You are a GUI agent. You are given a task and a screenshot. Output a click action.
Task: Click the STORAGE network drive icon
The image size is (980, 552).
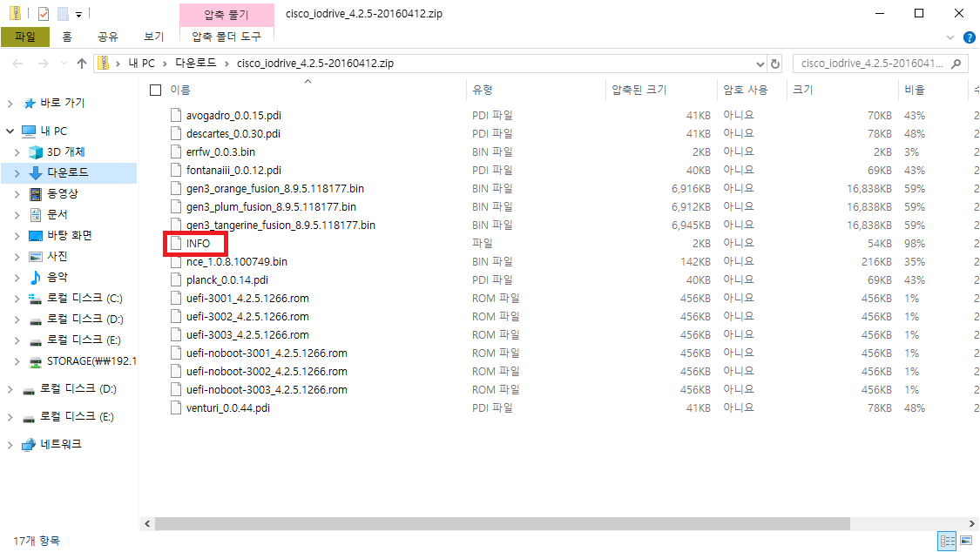[36, 361]
